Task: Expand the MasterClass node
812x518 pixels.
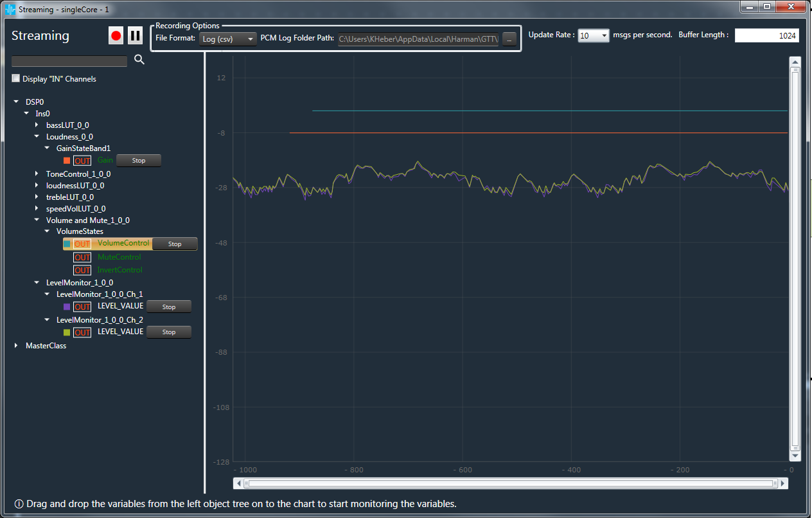Action: coord(16,345)
